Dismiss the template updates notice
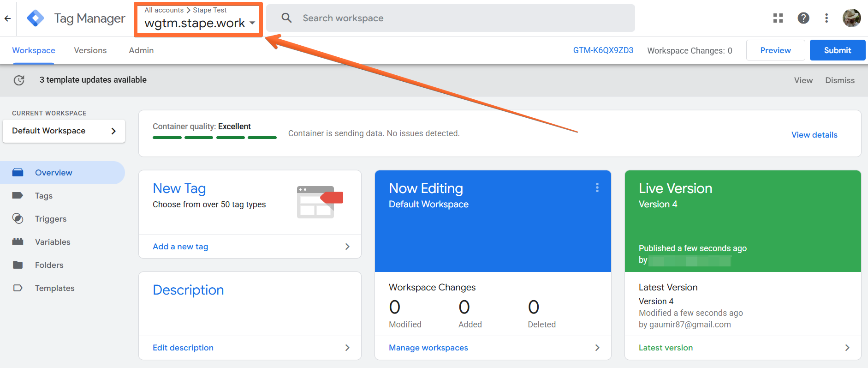The width and height of the screenshot is (868, 368). pos(840,80)
